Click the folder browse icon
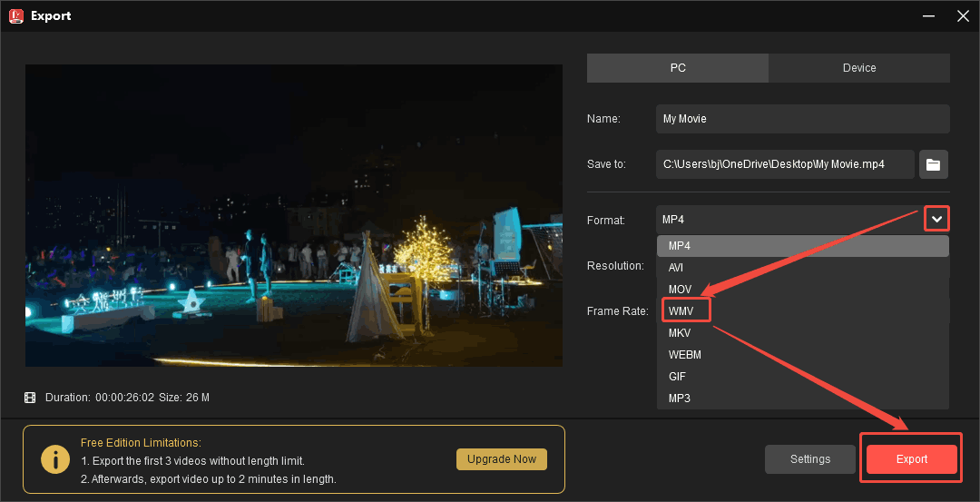The image size is (980, 502). 934,164
